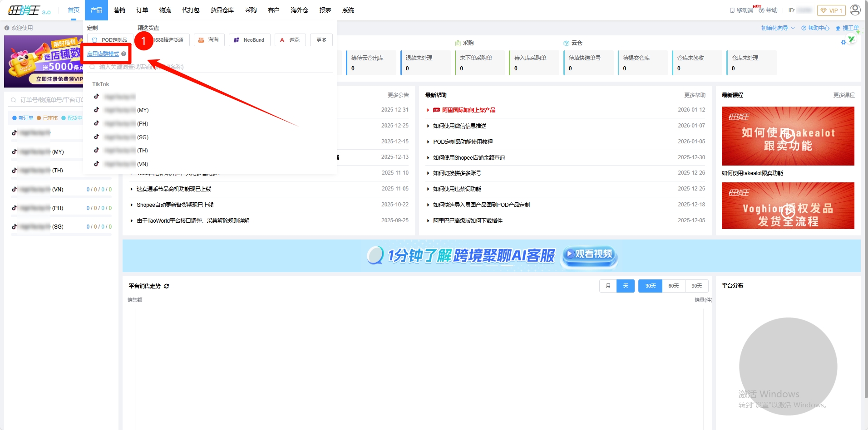
Task: Switch chart granularity to 月
Action: click(x=608, y=286)
